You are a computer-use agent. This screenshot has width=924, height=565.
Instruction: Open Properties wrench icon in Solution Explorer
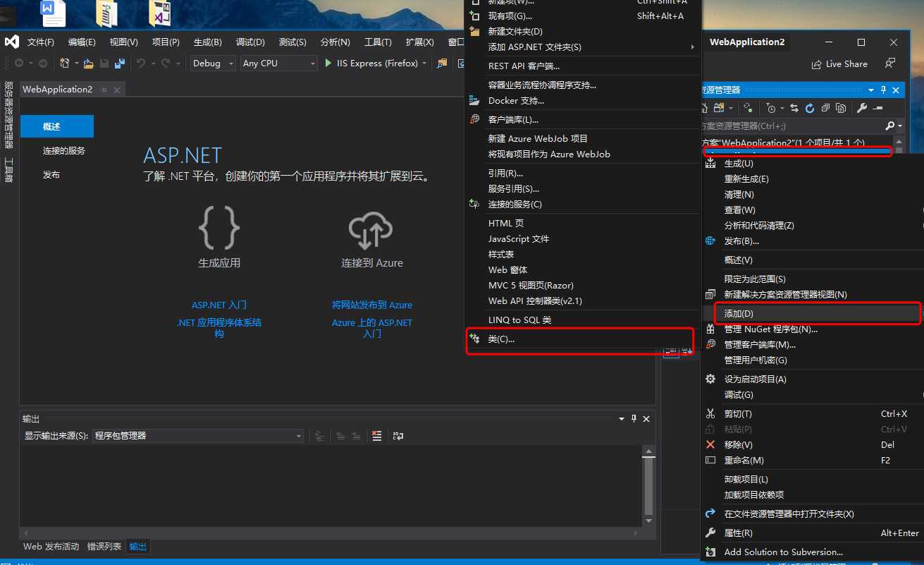861,108
